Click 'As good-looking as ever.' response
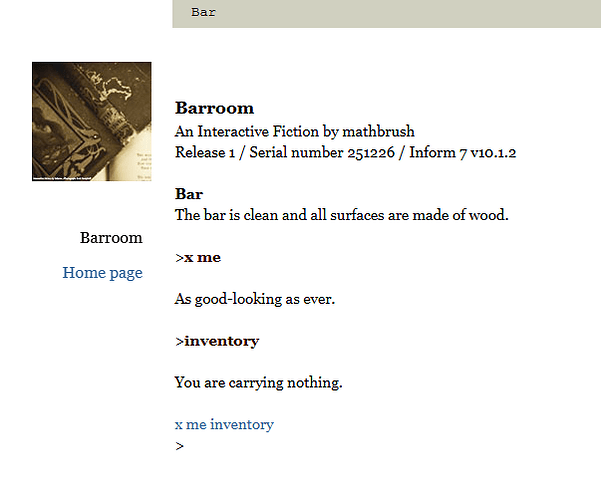This screenshot has height=500, width=601. tap(255, 299)
